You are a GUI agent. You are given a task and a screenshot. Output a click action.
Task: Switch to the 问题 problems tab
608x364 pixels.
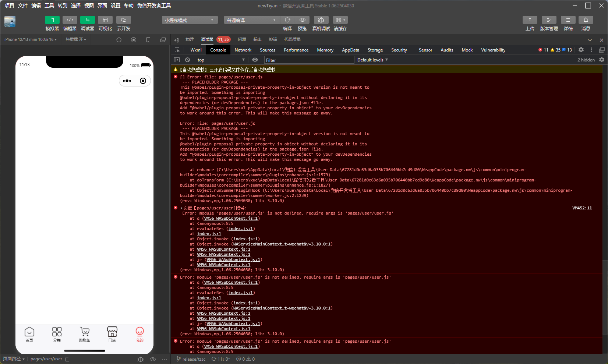coord(242,39)
